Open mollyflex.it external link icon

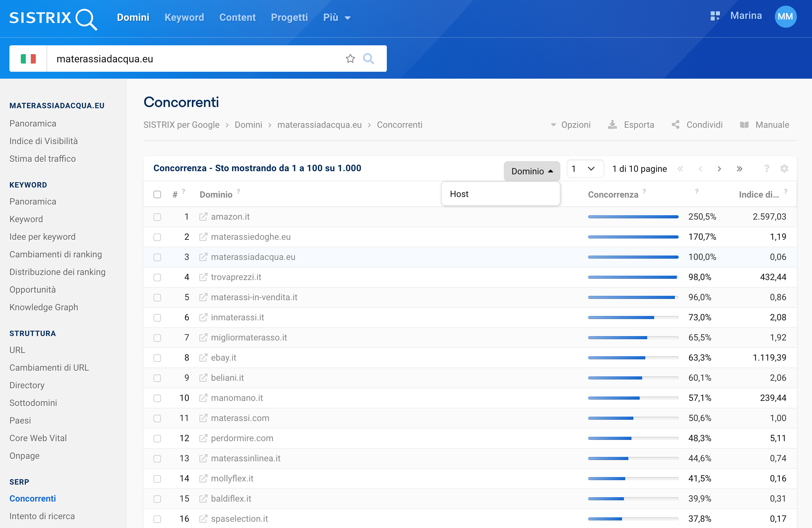203,479
